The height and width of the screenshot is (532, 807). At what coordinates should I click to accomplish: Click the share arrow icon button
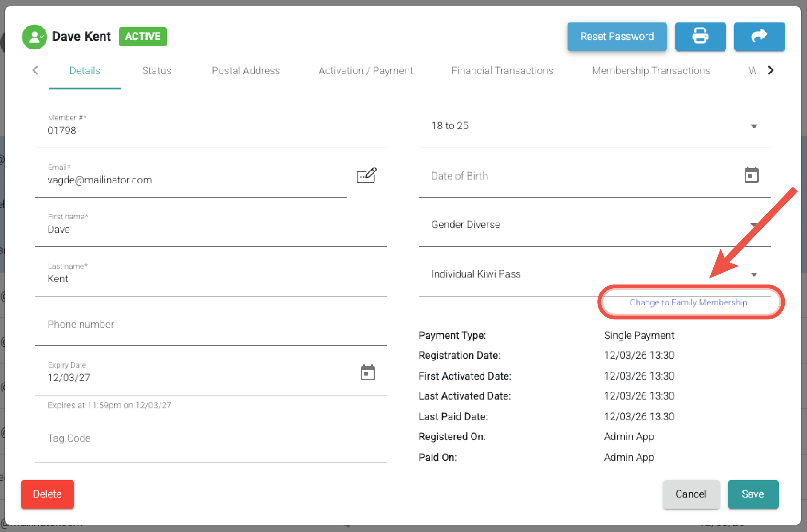pos(759,36)
